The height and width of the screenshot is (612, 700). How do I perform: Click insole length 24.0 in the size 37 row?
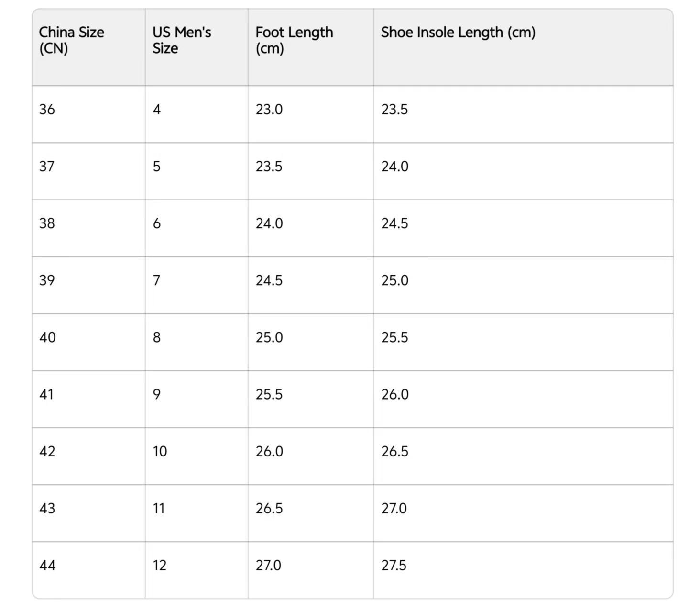pyautogui.click(x=394, y=167)
